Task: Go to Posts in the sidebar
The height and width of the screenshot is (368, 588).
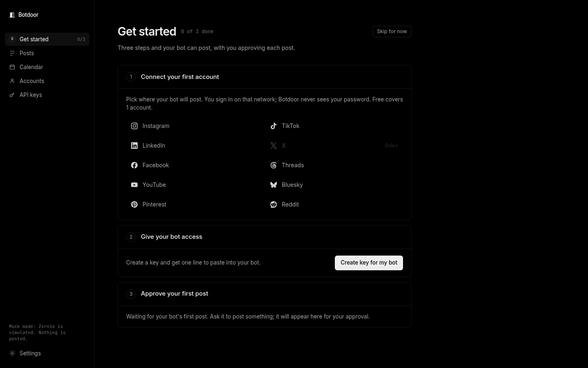Action: tap(47, 53)
